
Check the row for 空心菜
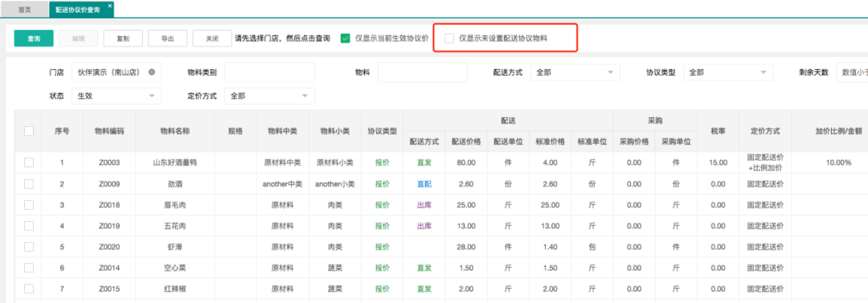click(x=29, y=268)
